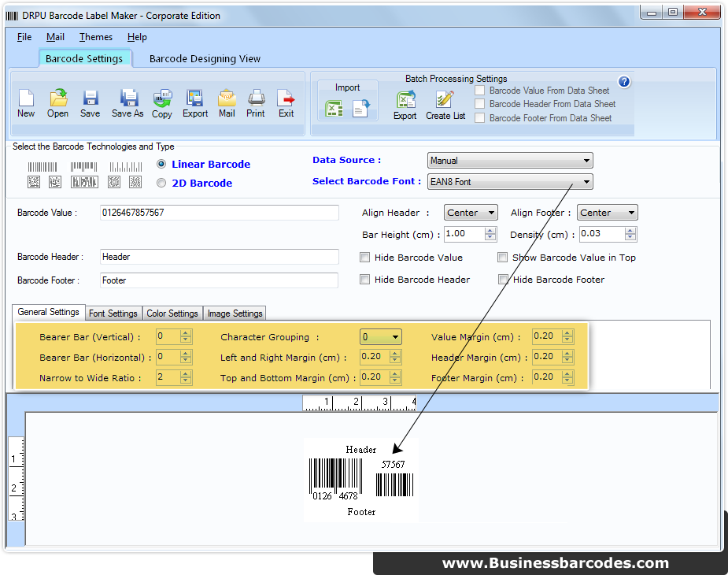Decrease Narrow to Wide Ratio value
Viewport: 728px width, 575px height.
pyautogui.click(x=186, y=380)
